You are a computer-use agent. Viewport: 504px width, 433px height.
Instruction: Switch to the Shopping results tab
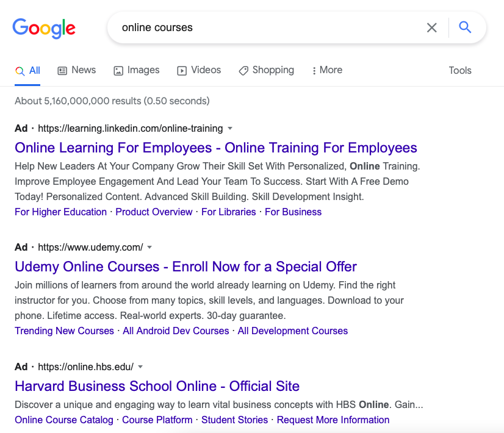coord(266,70)
